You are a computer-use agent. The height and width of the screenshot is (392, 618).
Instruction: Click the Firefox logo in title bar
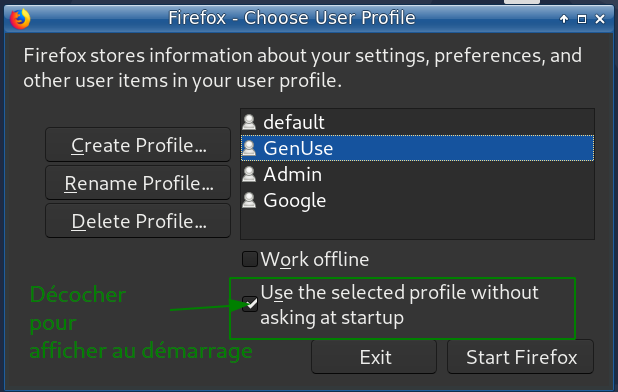[x=20, y=19]
